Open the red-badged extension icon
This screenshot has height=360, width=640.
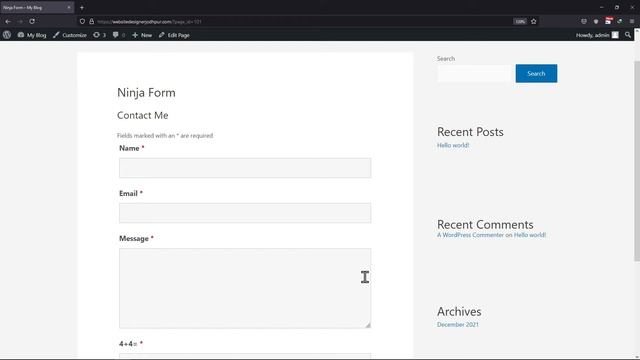pos(608,21)
